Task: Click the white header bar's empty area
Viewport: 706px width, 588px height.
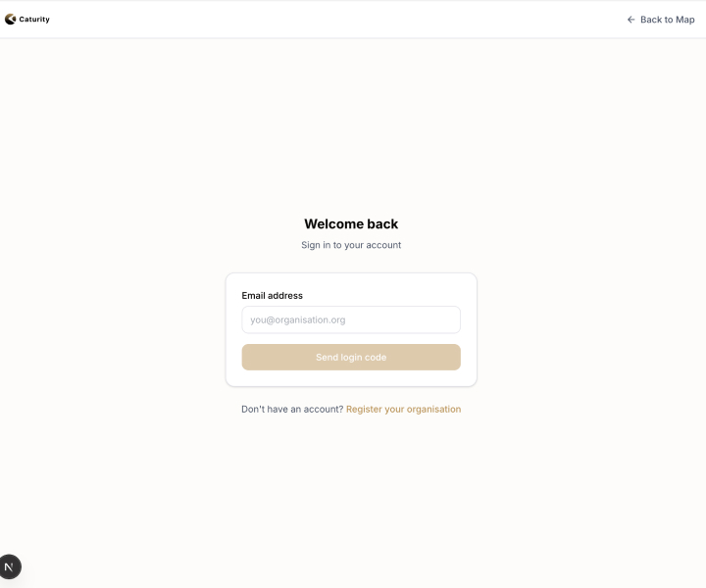Action: 337,20
